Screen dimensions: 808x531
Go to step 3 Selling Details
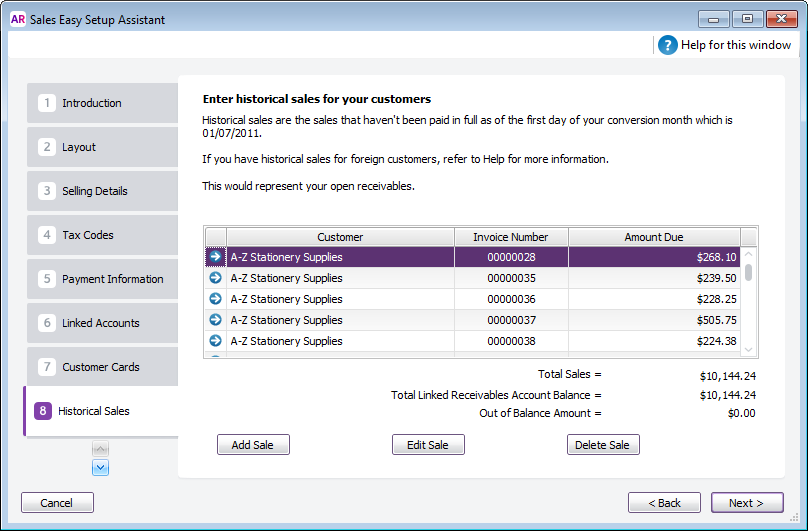coord(103,191)
